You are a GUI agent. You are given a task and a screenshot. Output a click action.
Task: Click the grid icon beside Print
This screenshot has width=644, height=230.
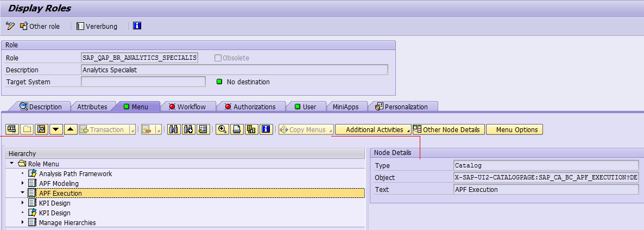point(251,129)
